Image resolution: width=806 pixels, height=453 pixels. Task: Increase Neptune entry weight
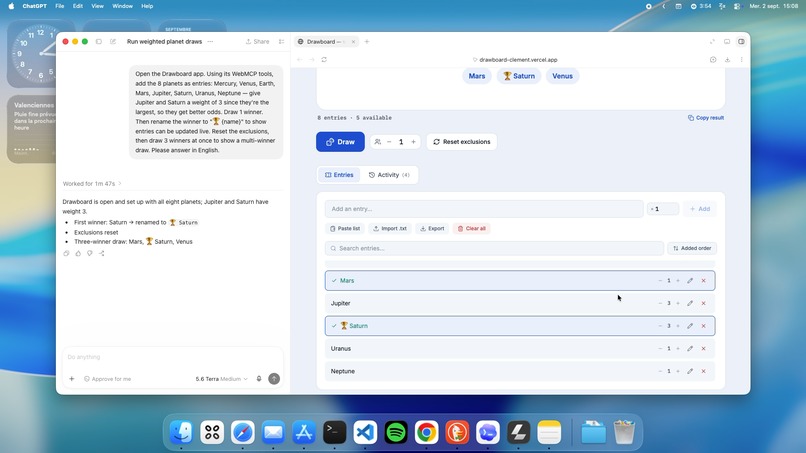coord(677,371)
